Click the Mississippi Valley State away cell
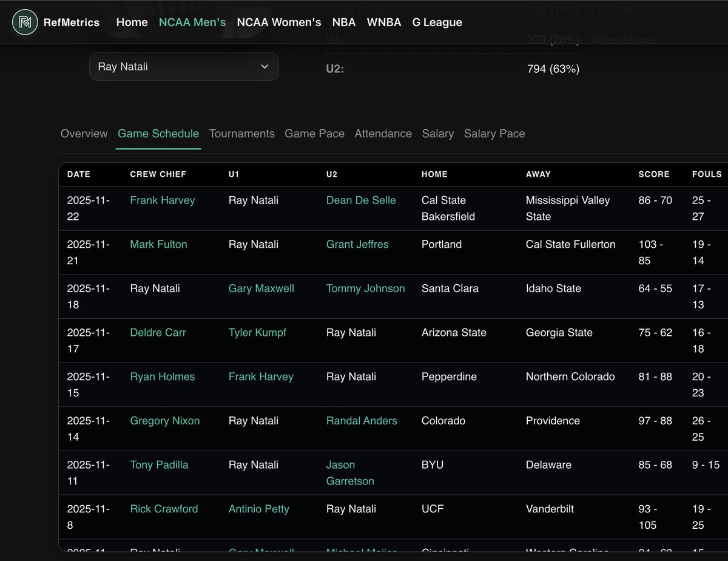The width and height of the screenshot is (728, 561). [x=568, y=208]
